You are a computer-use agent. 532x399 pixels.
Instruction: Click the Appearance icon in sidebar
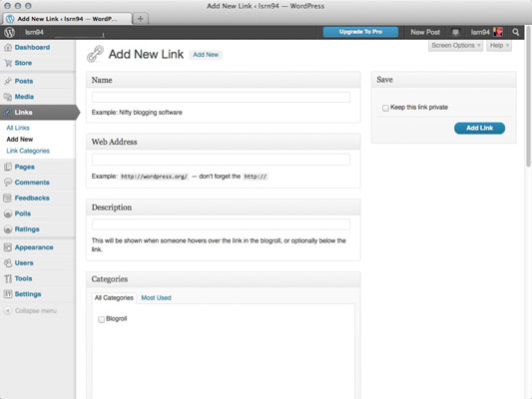8,247
